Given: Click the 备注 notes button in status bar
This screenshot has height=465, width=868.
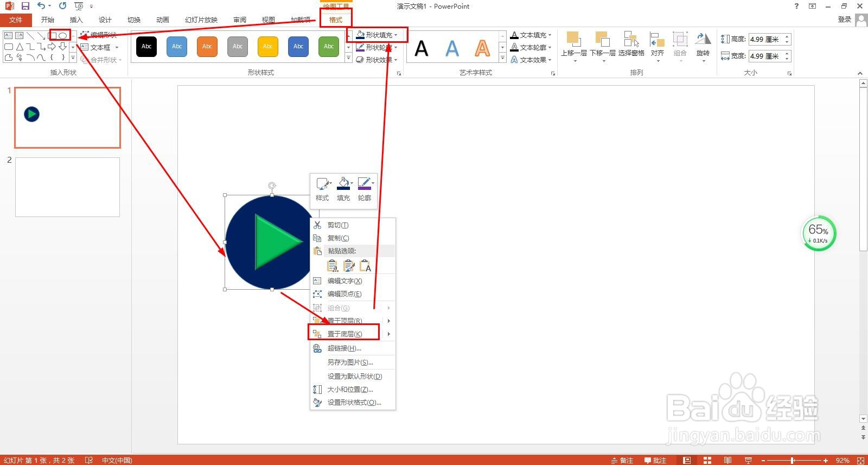Looking at the screenshot, I should coord(622,460).
